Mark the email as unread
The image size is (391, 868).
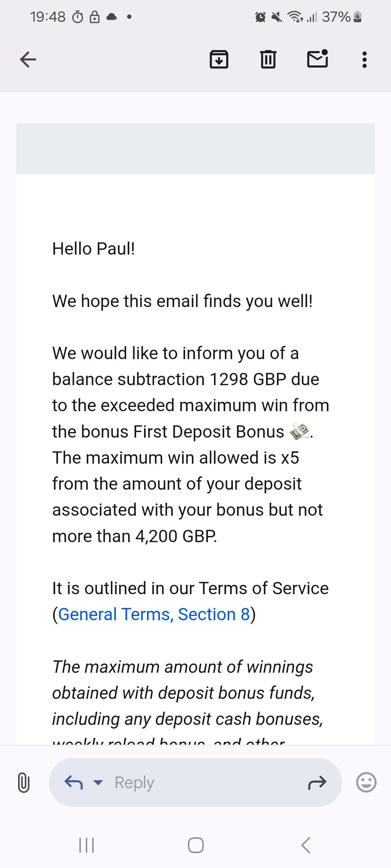coord(318,59)
